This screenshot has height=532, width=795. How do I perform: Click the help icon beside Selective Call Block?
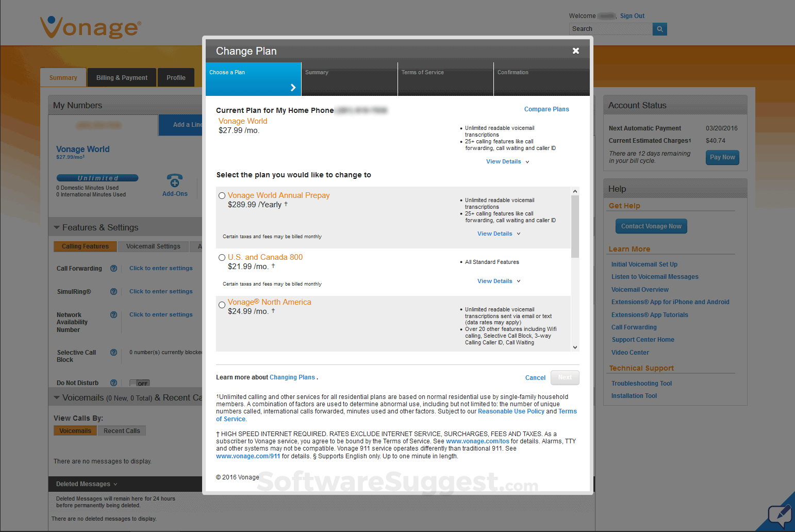[113, 352]
